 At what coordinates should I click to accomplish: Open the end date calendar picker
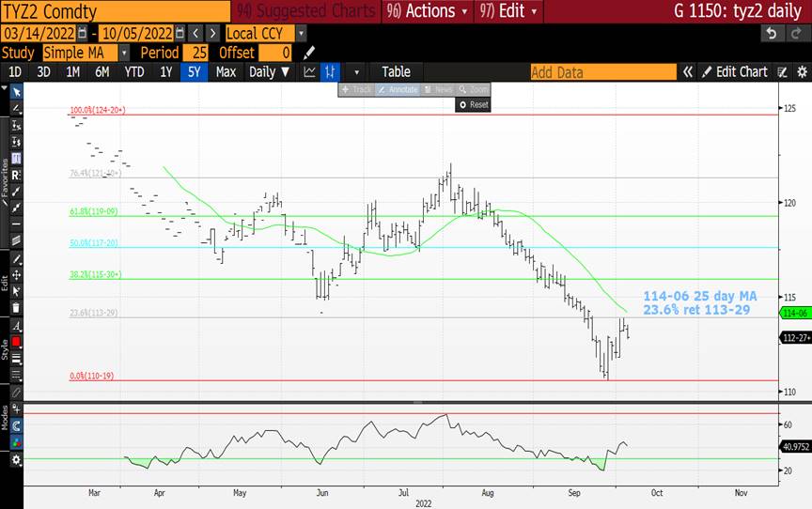(180, 34)
